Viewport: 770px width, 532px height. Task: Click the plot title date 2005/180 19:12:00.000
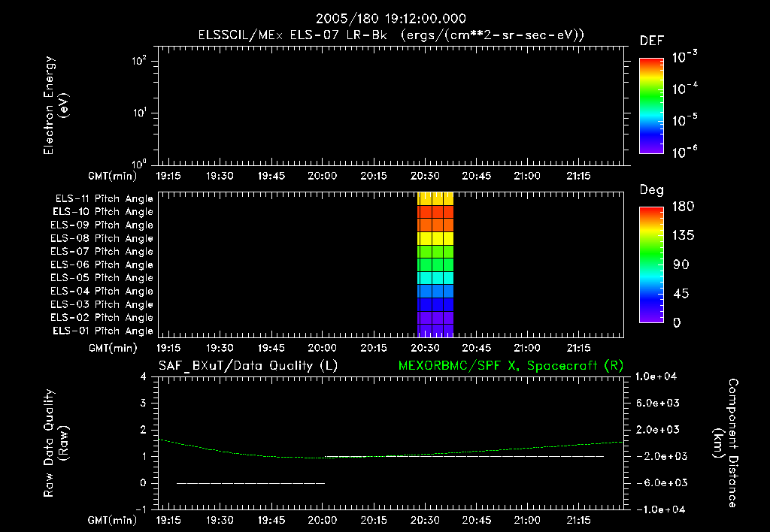click(x=391, y=19)
